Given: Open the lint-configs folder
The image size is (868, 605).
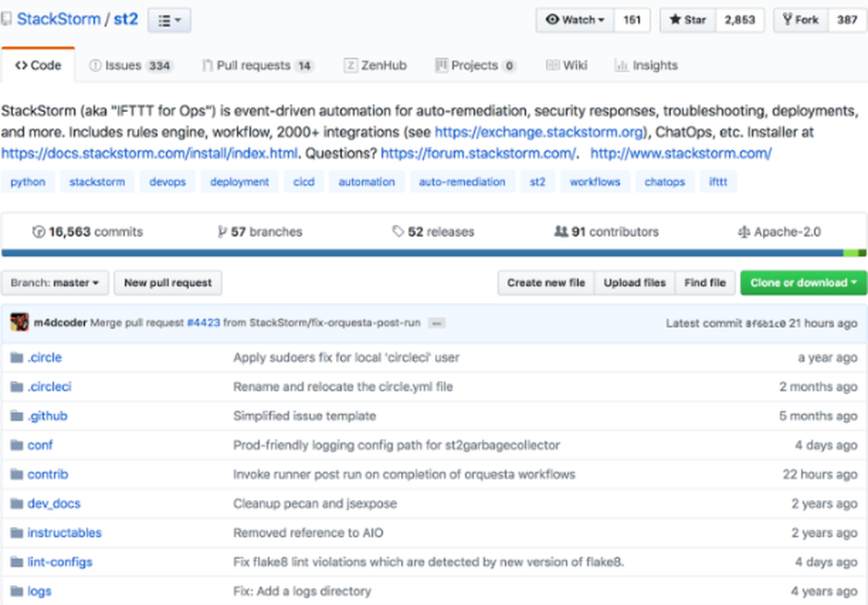Looking at the screenshot, I should (60, 562).
